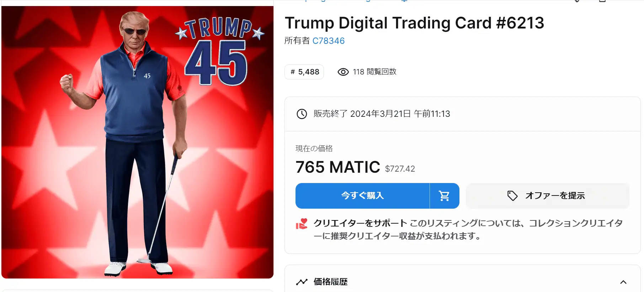Image resolution: width=644 pixels, height=292 pixels.
Task: Click the eye views icon
Action: (343, 72)
